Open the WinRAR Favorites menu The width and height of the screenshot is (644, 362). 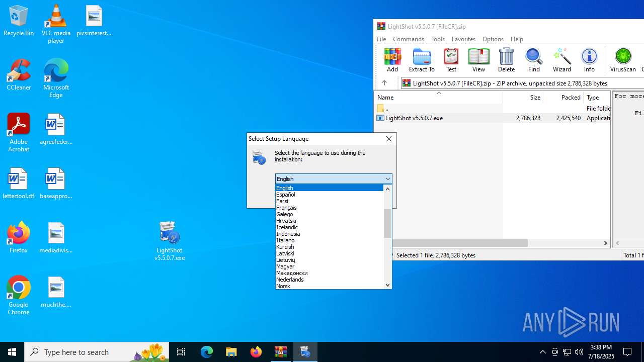pos(463,39)
